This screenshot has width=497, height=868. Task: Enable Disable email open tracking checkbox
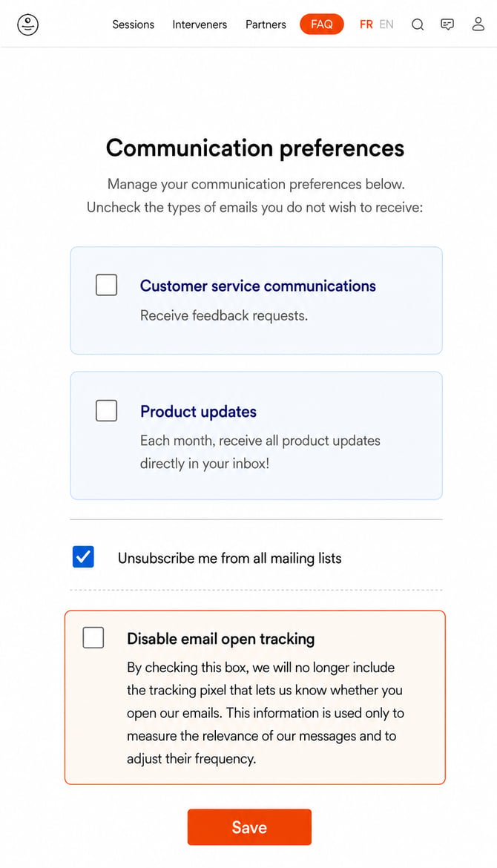(93, 637)
